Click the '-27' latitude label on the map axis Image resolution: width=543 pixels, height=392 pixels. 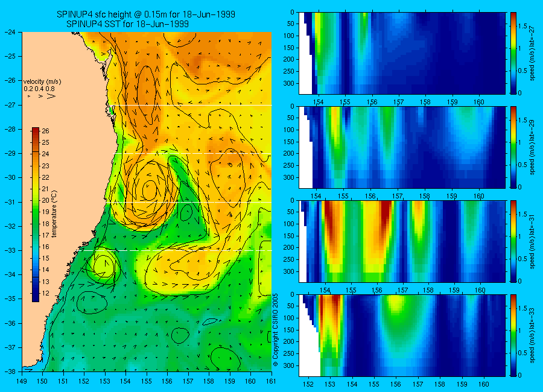click(10, 105)
